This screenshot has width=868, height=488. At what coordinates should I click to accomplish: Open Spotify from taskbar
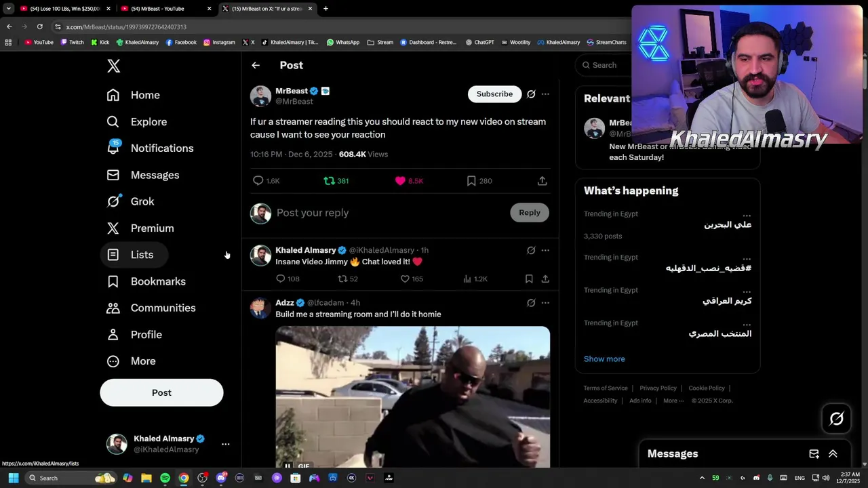(165, 478)
